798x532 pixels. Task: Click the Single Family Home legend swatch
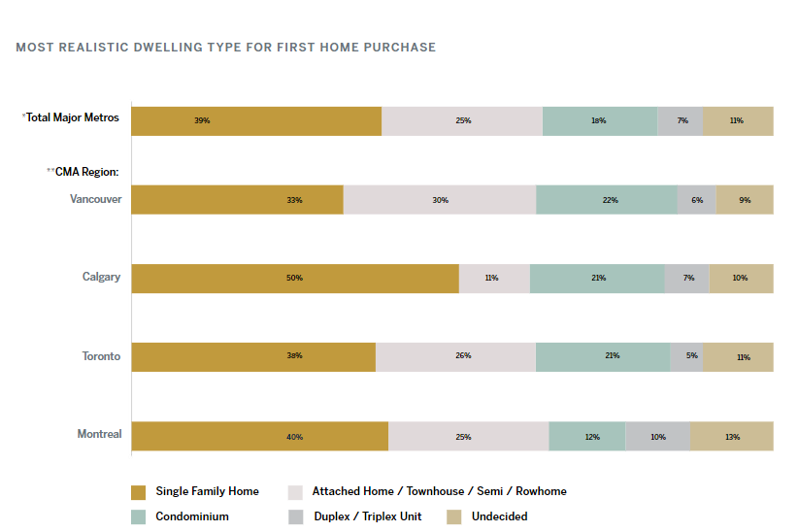139,492
